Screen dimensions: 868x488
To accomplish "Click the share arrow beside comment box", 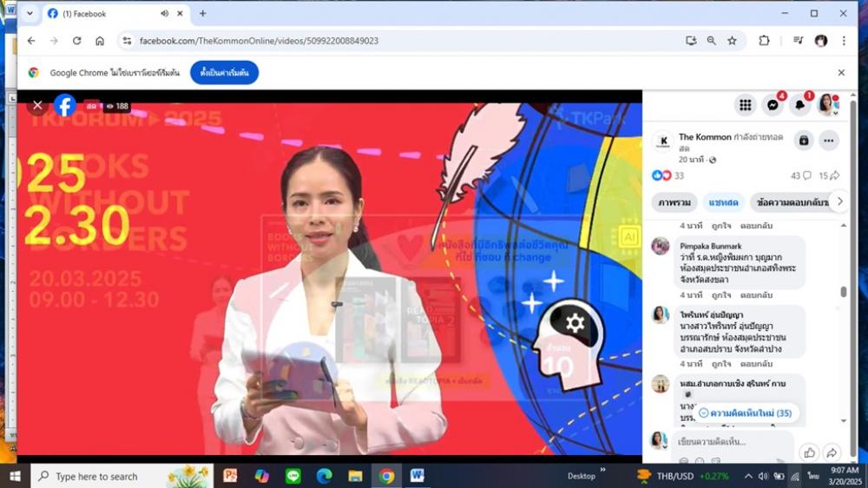I will click(x=831, y=452).
